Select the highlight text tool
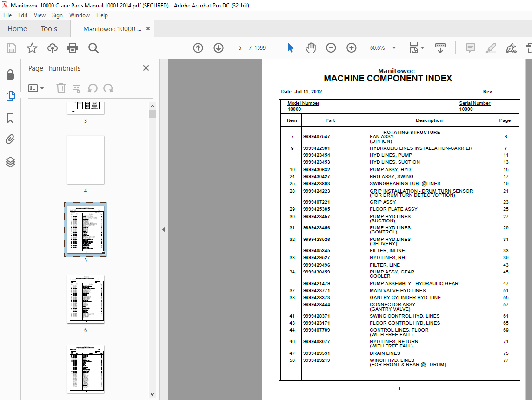Screen dimensions: 532x400 tap(491, 48)
